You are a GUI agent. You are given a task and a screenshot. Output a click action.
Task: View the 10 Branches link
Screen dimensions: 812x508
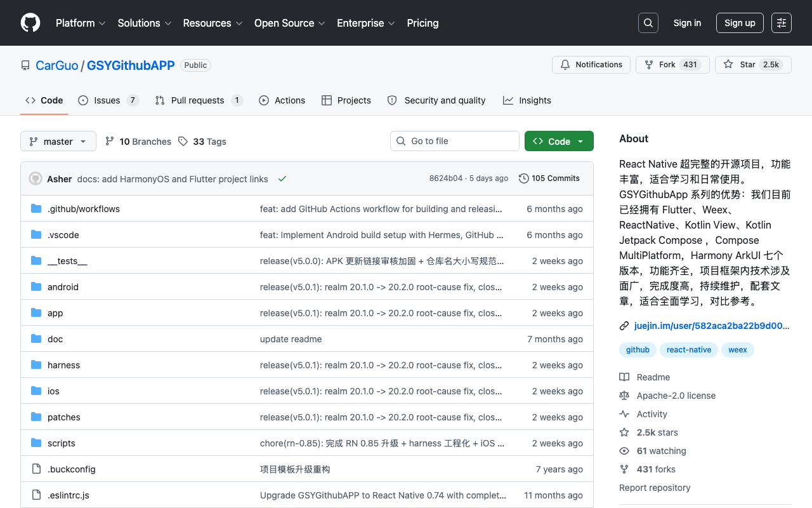point(138,141)
